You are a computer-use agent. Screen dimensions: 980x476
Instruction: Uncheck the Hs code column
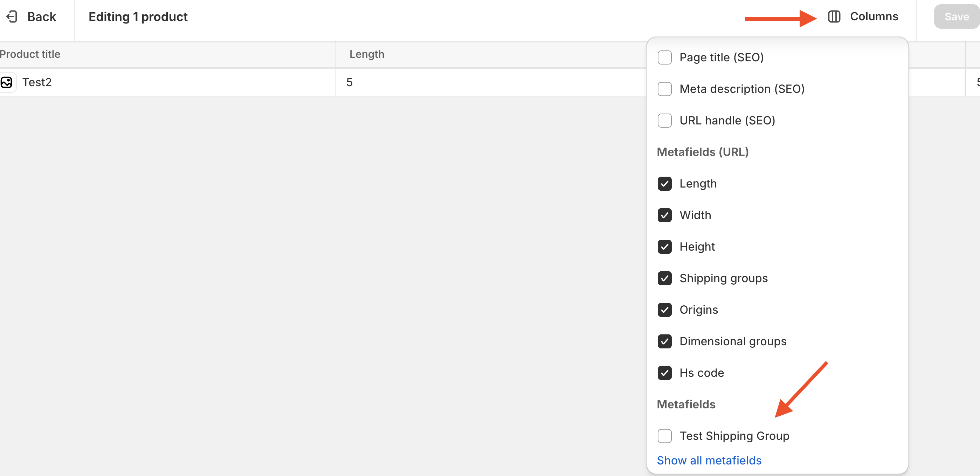pos(664,373)
